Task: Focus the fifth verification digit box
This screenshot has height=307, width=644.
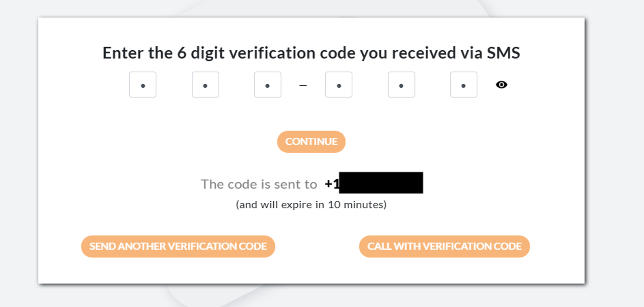Action: click(x=401, y=85)
